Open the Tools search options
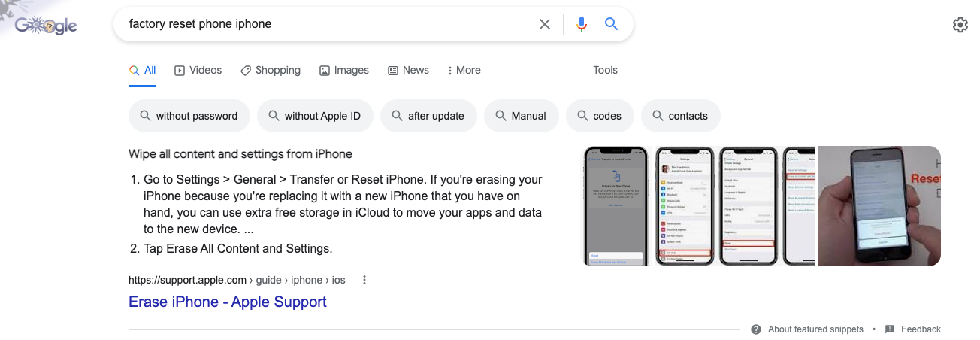The width and height of the screenshot is (980, 340). [x=605, y=70]
